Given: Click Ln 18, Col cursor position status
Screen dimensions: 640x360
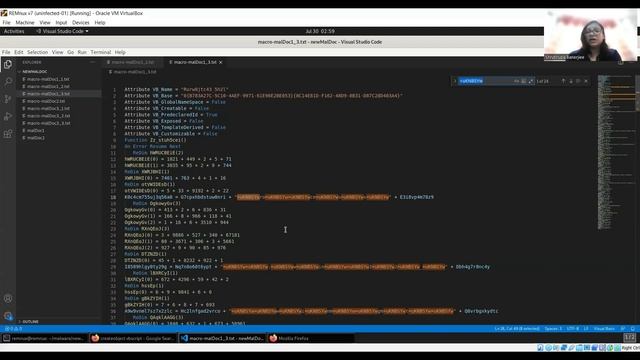Looking at the screenshot, I should (517, 329).
